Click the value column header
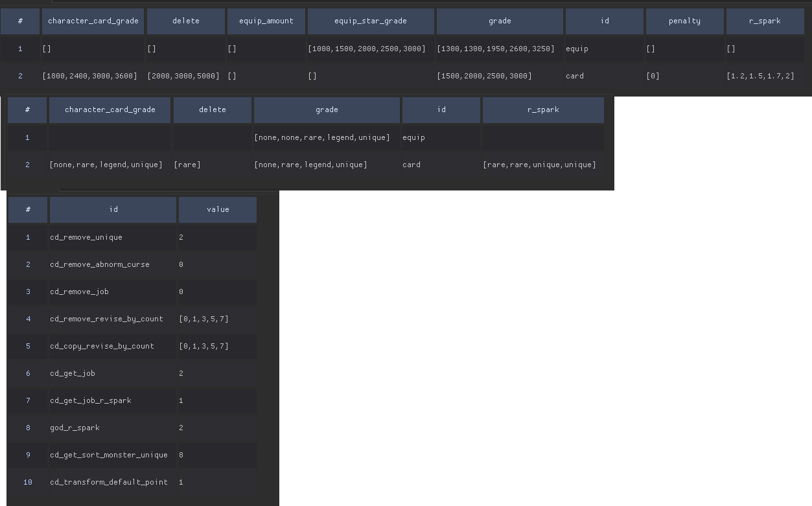 (x=218, y=209)
